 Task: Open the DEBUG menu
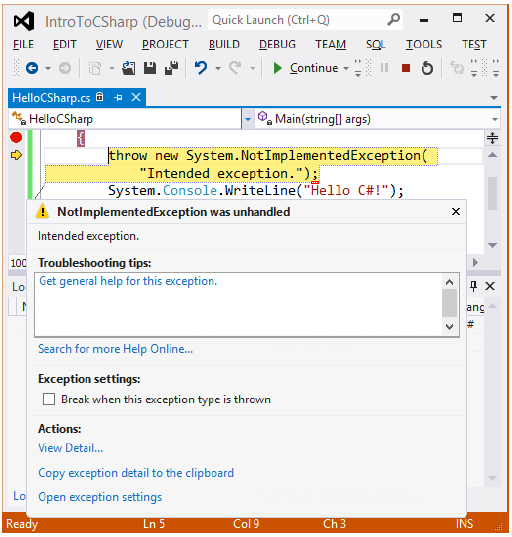277,45
